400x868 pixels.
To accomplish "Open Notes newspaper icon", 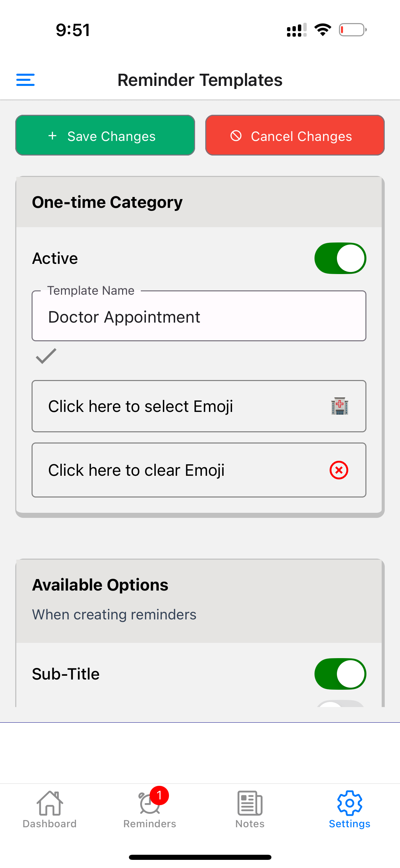I will click(x=250, y=803).
